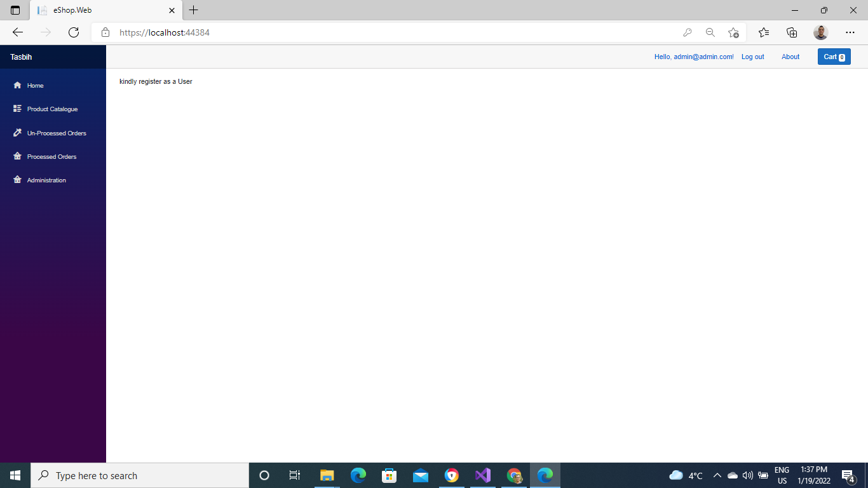Screen dimensions: 868x488
Task: Open a new browser tab
Action: pyautogui.click(x=194, y=10)
